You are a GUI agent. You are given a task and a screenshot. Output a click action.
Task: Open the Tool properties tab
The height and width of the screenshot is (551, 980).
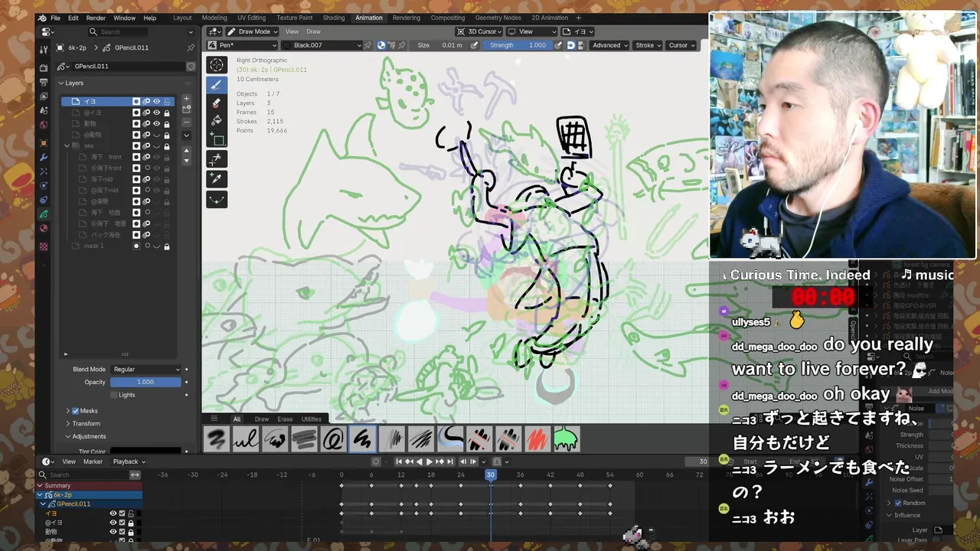point(44,48)
